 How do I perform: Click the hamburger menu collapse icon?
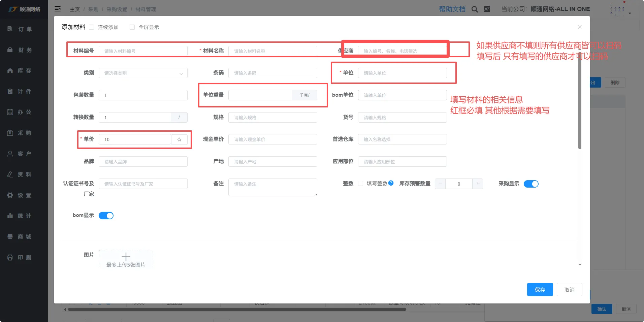[x=58, y=9]
